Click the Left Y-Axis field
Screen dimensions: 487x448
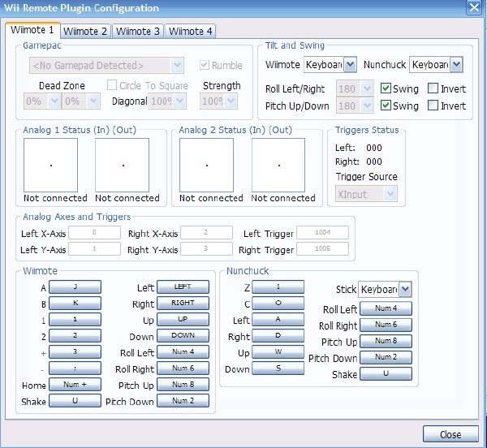tap(94, 248)
